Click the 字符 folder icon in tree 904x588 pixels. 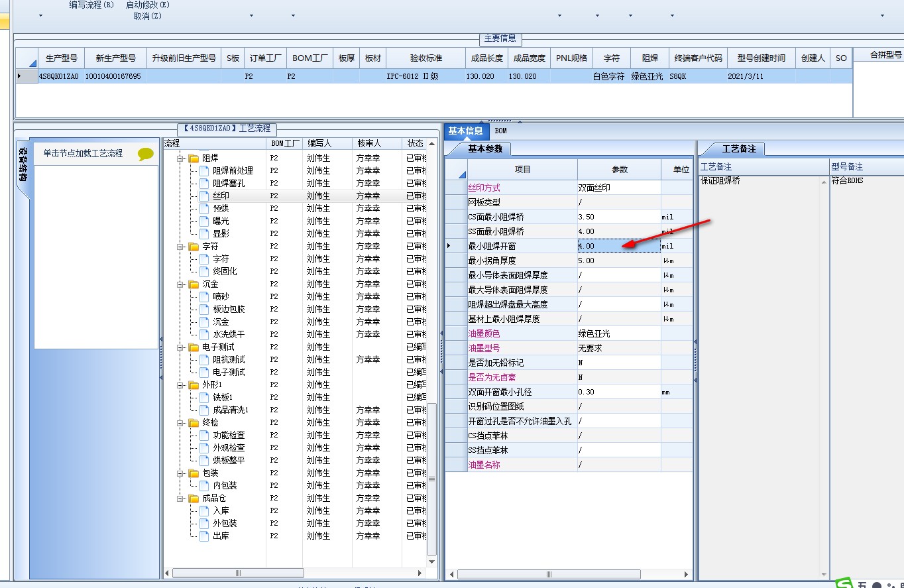[194, 247]
